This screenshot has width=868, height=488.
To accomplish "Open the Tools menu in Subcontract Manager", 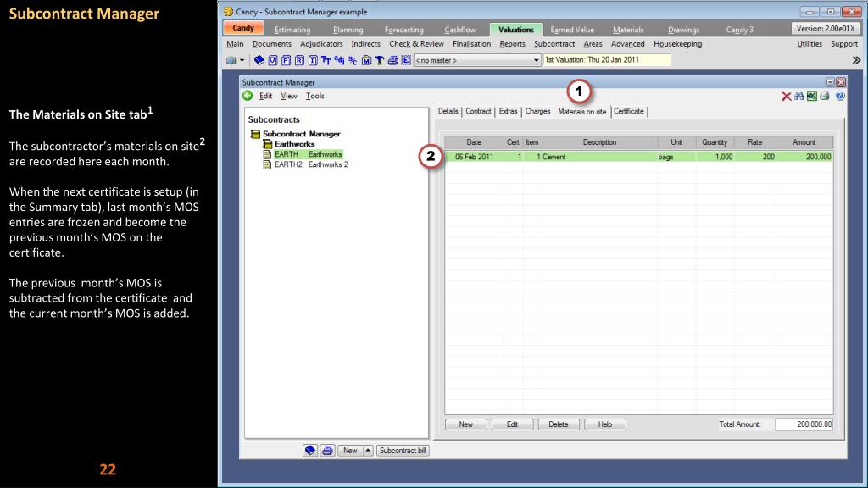I will (315, 96).
